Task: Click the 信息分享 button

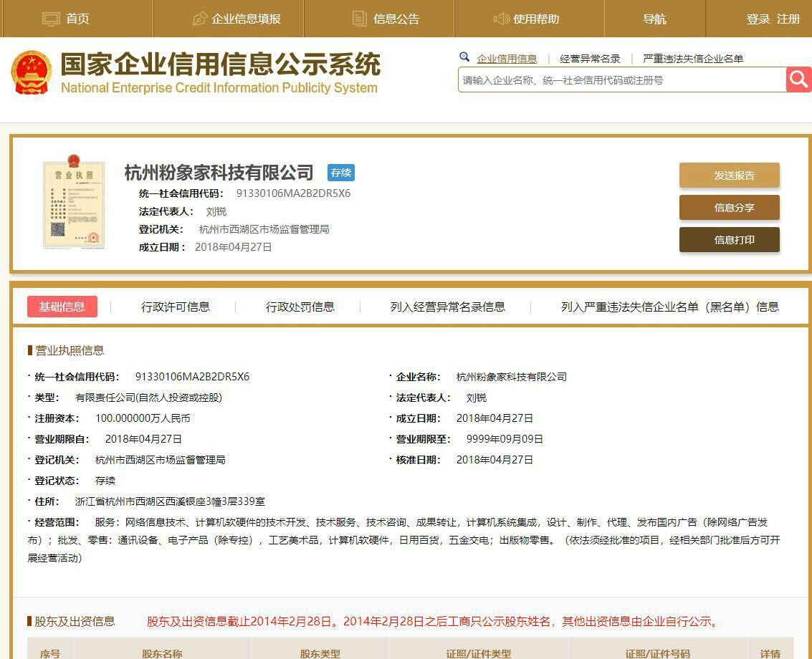Action: click(x=729, y=208)
